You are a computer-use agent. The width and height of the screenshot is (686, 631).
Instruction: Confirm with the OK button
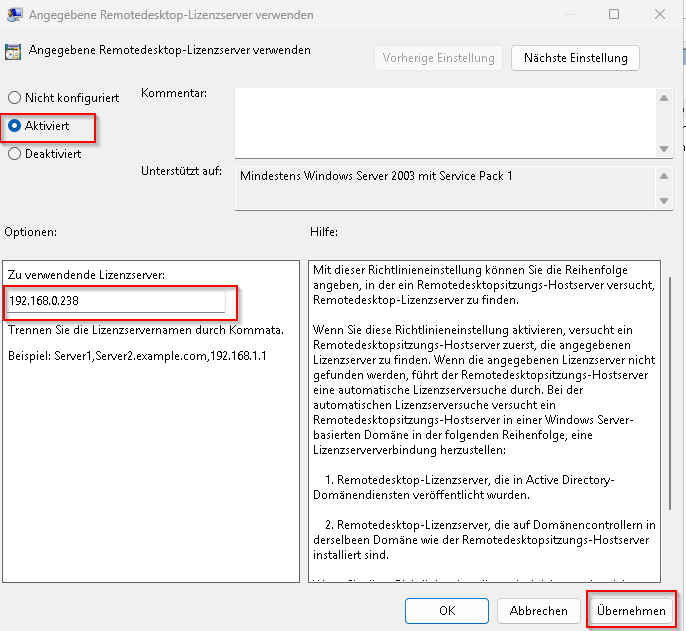click(x=448, y=610)
